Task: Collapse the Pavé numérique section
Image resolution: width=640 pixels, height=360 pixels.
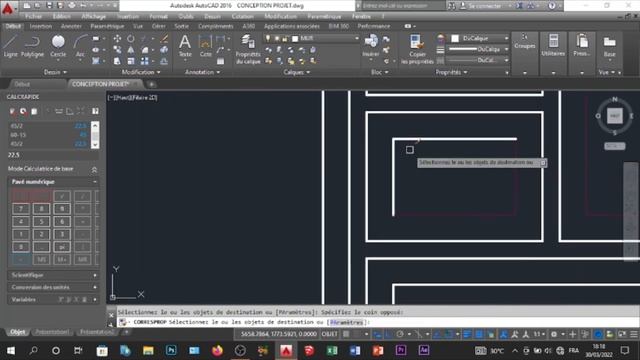Action: click(x=53, y=182)
